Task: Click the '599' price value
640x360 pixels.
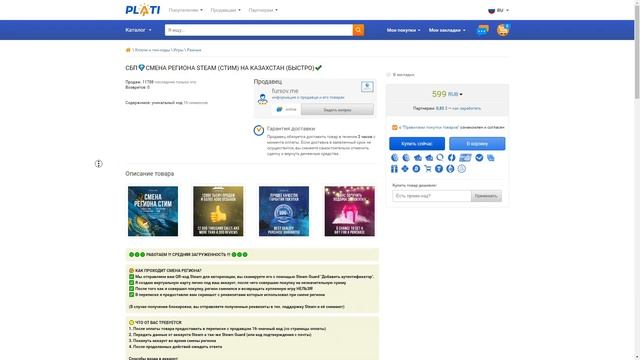Action: (439, 94)
